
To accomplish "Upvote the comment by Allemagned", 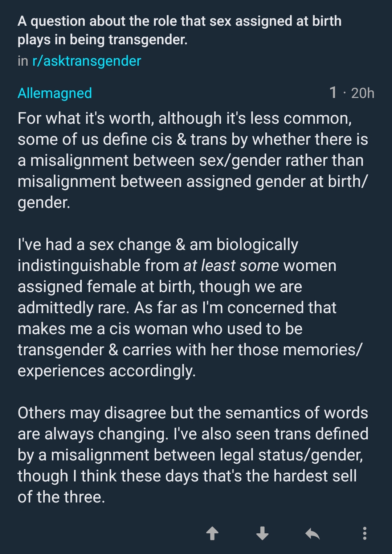I will coord(212,534).
